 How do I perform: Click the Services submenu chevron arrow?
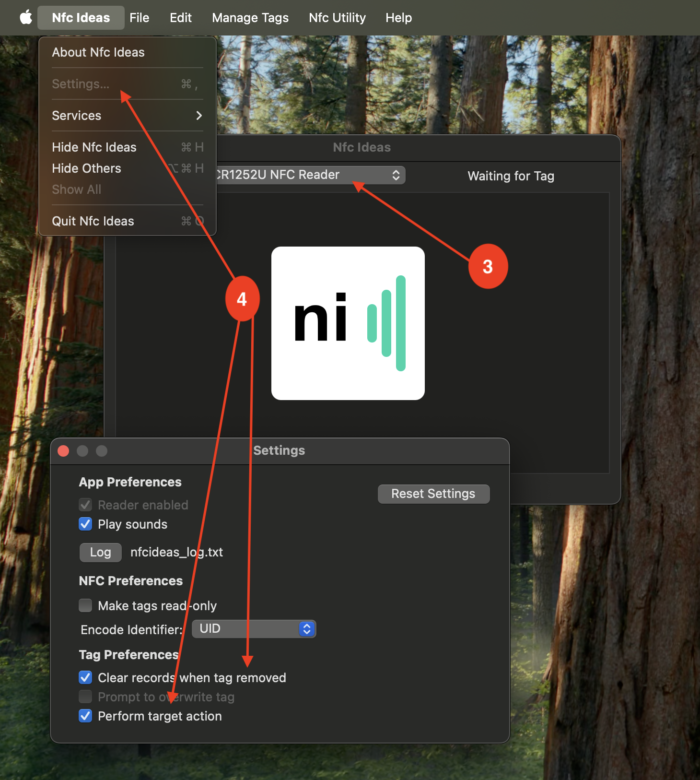pos(199,116)
